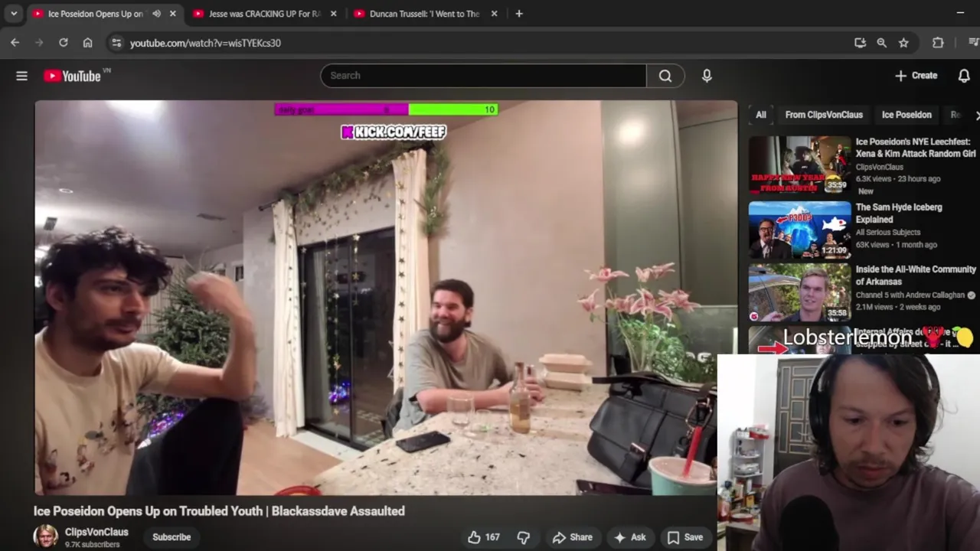Click the install app icon in address bar

point(860,43)
